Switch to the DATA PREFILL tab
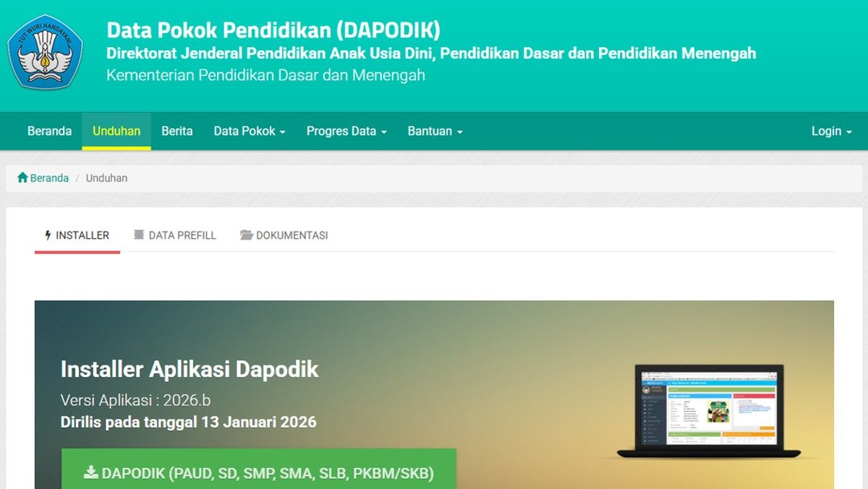This screenshot has height=489, width=868. [x=175, y=235]
